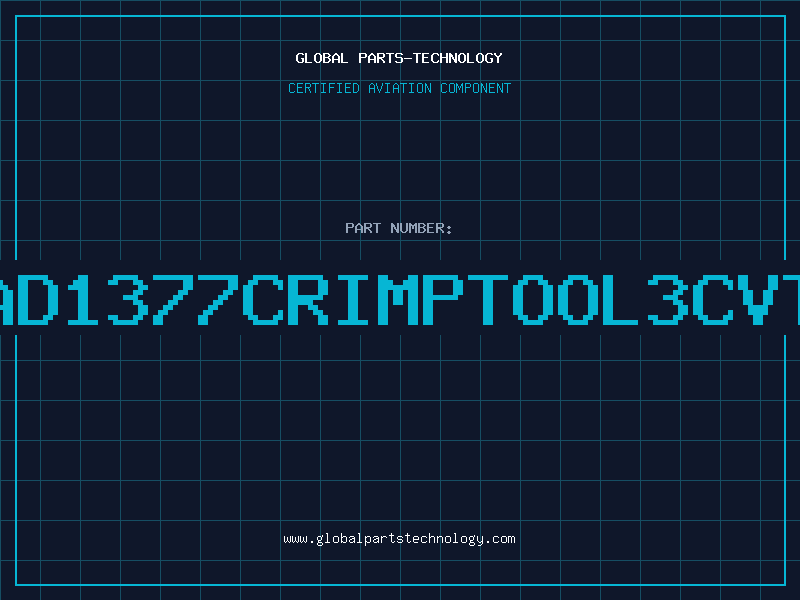Click the PART NUMBER: label
The width and height of the screenshot is (800, 600).
point(399,228)
